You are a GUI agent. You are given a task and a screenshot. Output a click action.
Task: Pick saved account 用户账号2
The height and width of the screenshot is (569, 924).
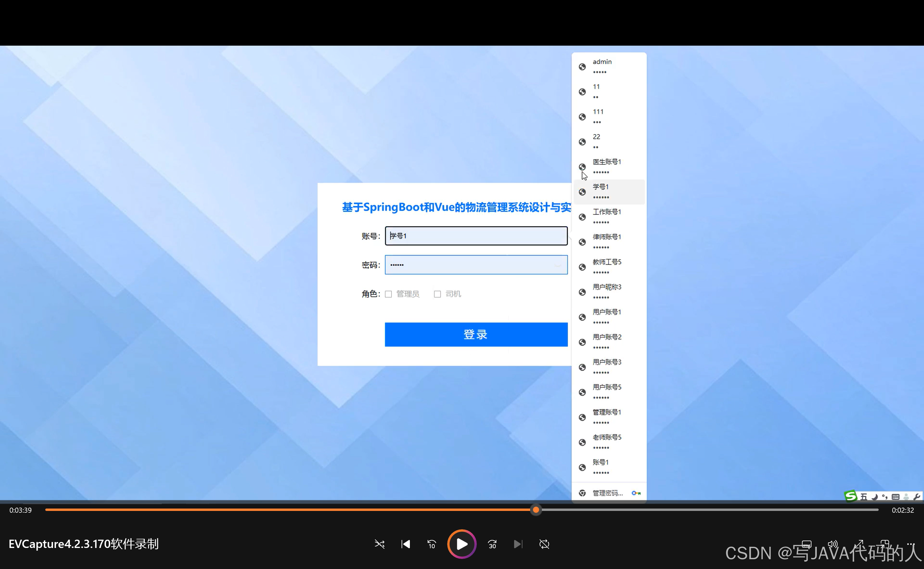(x=609, y=342)
